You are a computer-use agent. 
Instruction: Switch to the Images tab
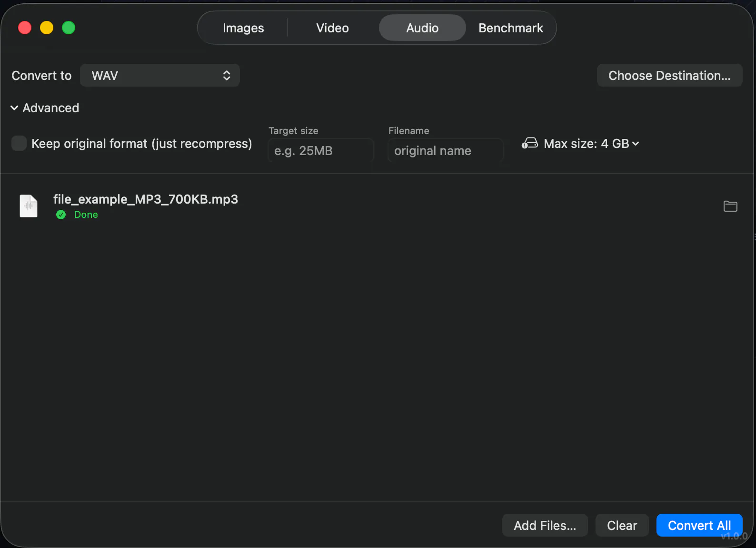(x=243, y=28)
